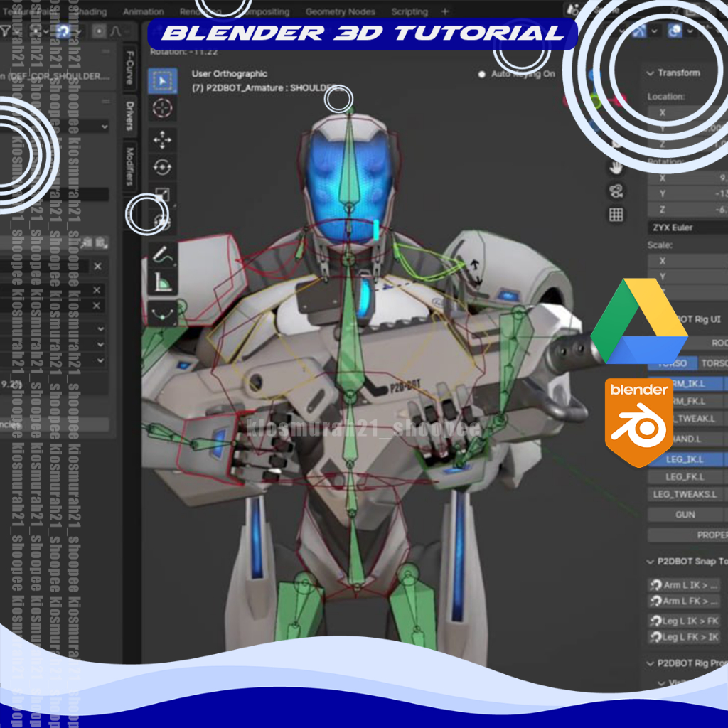Click the funnel filter icon in header
The width and height of the screenshot is (728, 728).
6,31
